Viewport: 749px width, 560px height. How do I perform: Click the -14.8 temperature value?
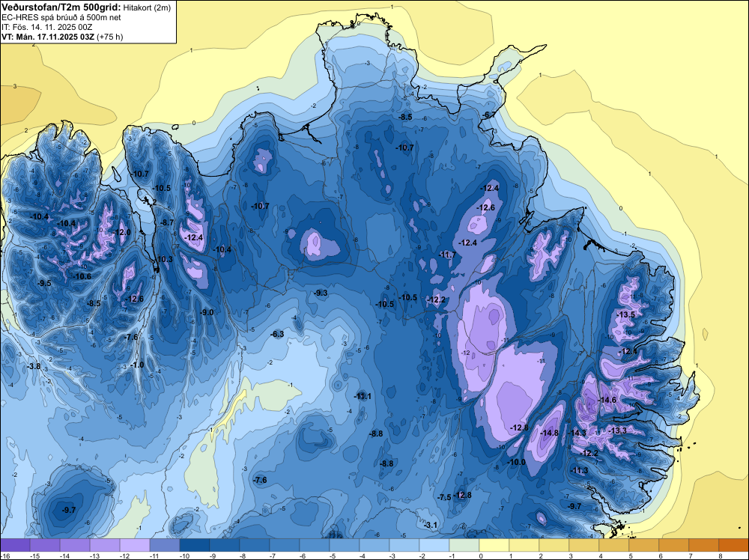pyautogui.click(x=549, y=433)
